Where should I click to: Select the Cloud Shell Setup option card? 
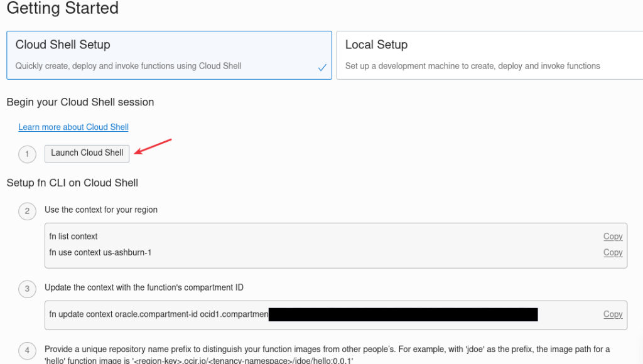(169, 55)
